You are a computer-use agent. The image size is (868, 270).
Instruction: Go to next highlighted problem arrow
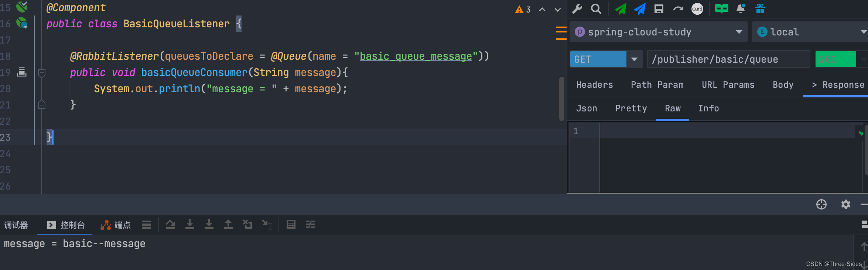(x=558, y=10)
